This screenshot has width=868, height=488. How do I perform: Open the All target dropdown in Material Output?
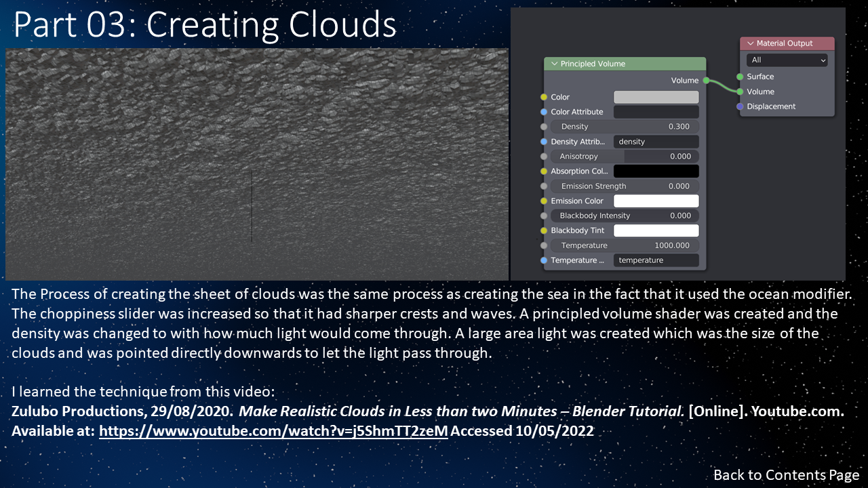pos(787,60)
